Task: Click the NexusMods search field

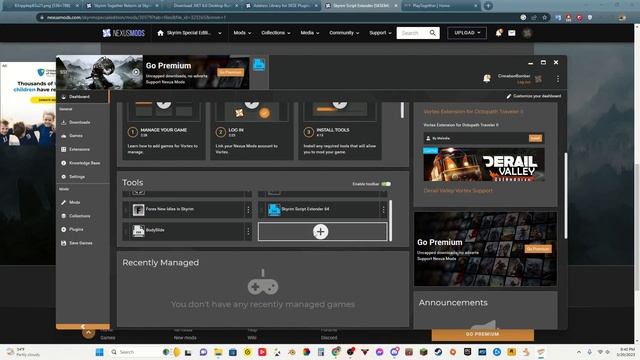Action: [x=412, y=33]
